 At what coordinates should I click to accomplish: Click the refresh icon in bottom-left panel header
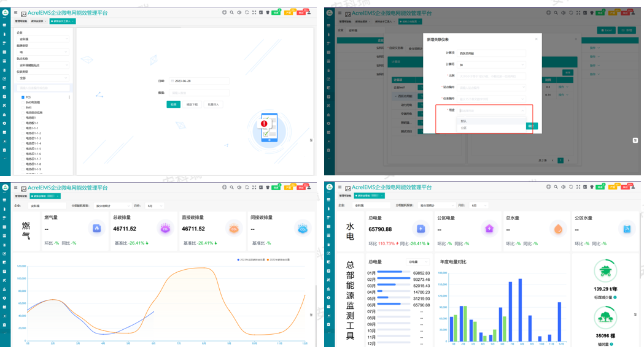246,187
